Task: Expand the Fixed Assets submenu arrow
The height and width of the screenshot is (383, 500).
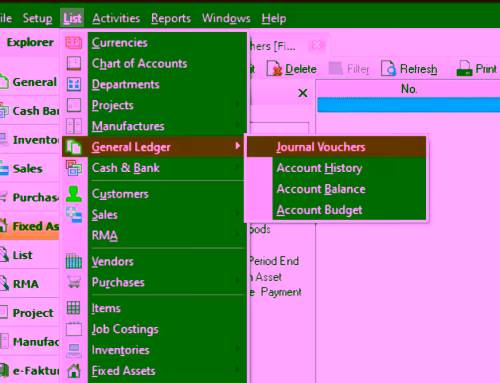Action: coord(238,370)
